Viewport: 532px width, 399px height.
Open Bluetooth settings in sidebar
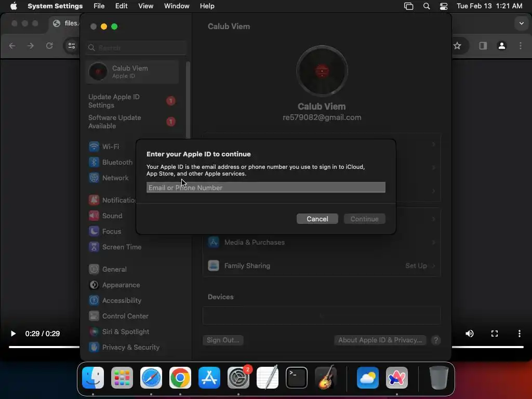coord(111,162)
